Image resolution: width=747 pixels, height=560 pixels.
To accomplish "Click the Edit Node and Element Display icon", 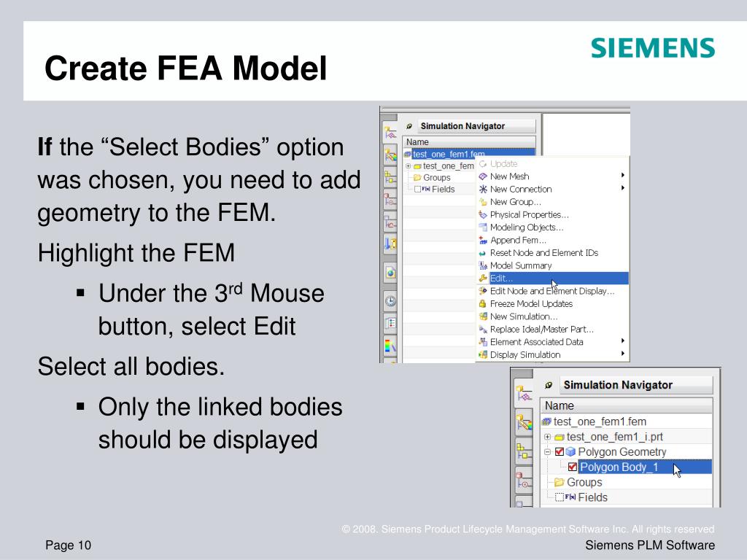I will coord(483,291).
